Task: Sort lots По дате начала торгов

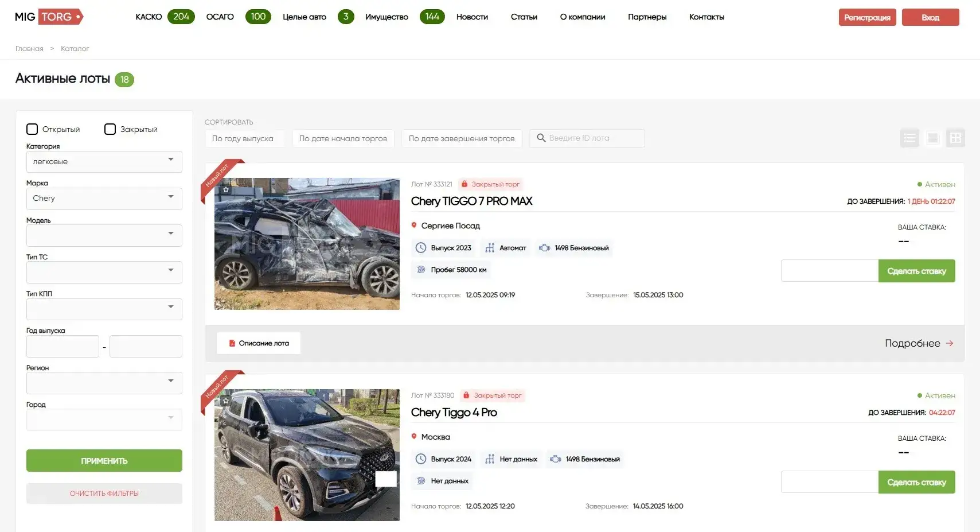Action: click(x=343, y=138)
